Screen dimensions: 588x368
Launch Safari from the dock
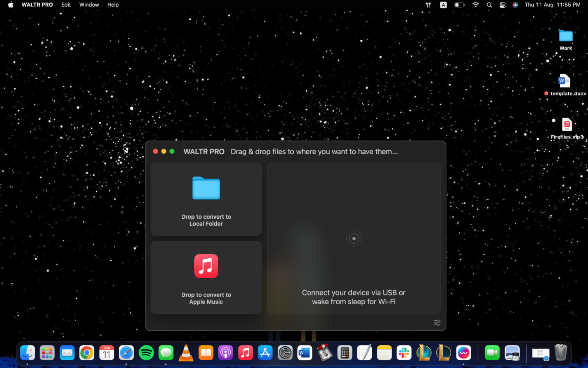[126, 353]
